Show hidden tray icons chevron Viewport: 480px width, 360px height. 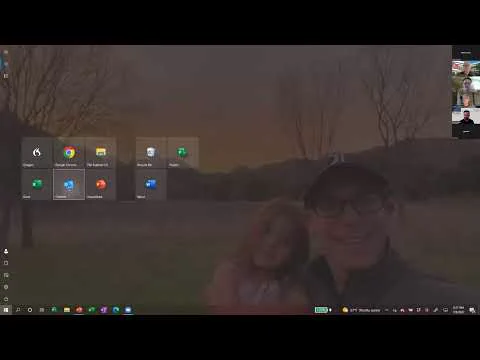(387, 310)
